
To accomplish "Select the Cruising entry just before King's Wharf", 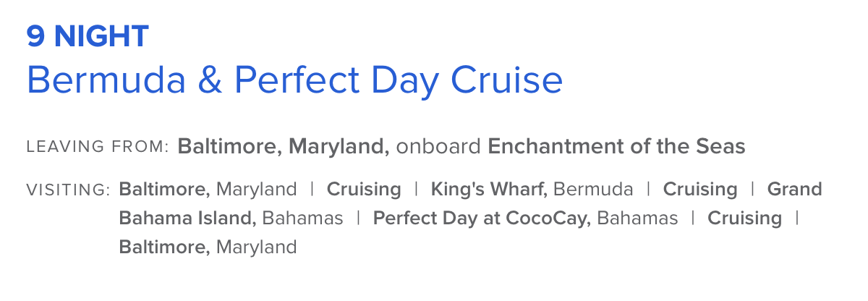I will 364,190.
